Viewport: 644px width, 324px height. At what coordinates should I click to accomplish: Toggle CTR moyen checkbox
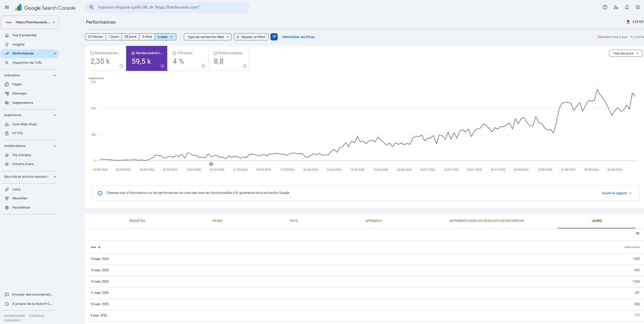174,53
